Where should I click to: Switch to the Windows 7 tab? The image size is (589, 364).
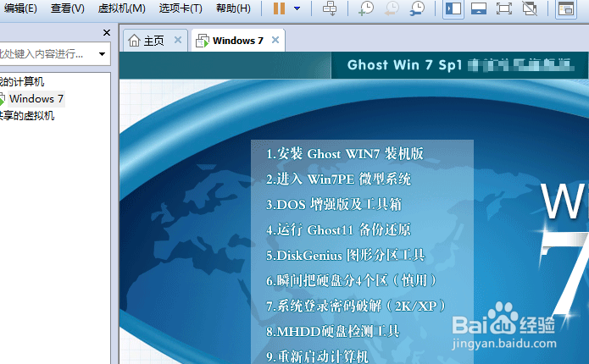(238, 40)
